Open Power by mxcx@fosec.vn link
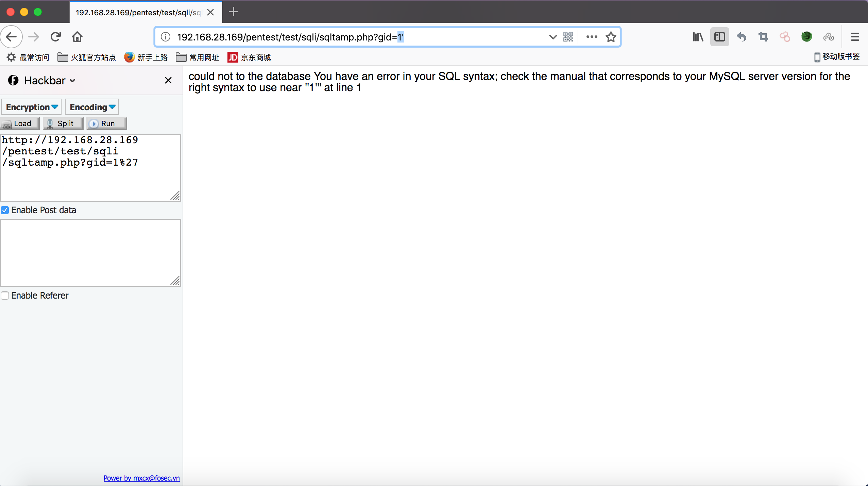 point(141,478)
